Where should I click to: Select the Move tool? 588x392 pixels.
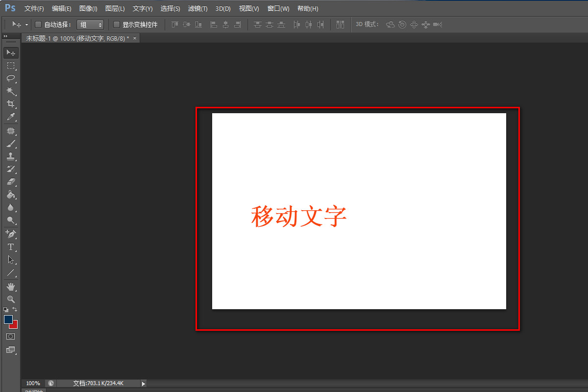(x=11, y=52)
